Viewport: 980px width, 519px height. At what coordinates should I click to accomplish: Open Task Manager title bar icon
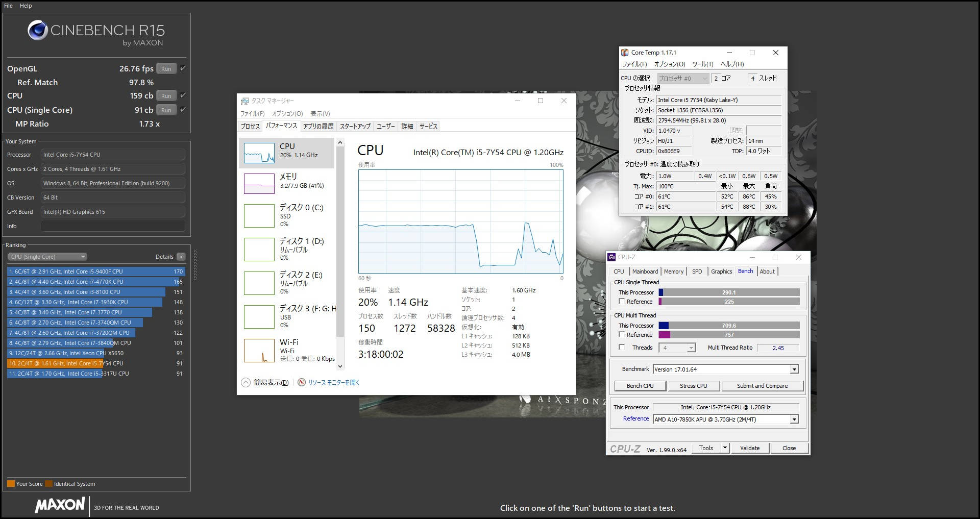245,101
